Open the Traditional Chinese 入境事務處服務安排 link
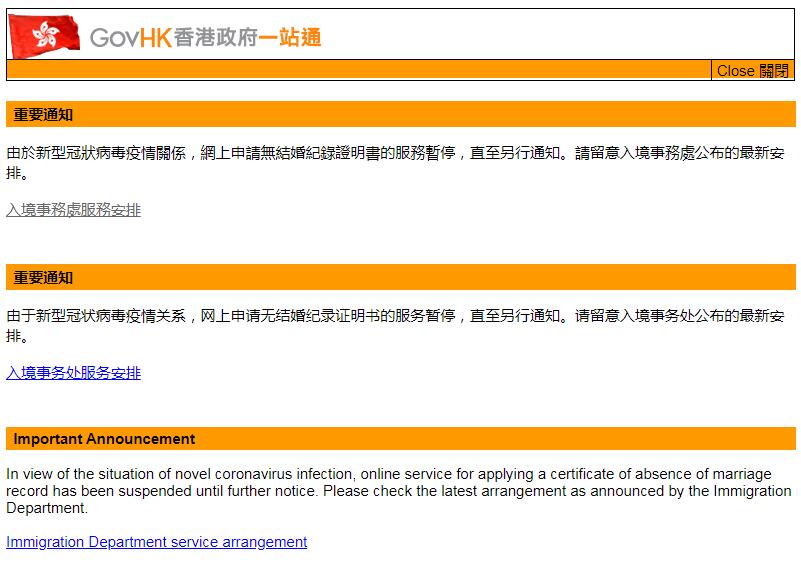 73,210
